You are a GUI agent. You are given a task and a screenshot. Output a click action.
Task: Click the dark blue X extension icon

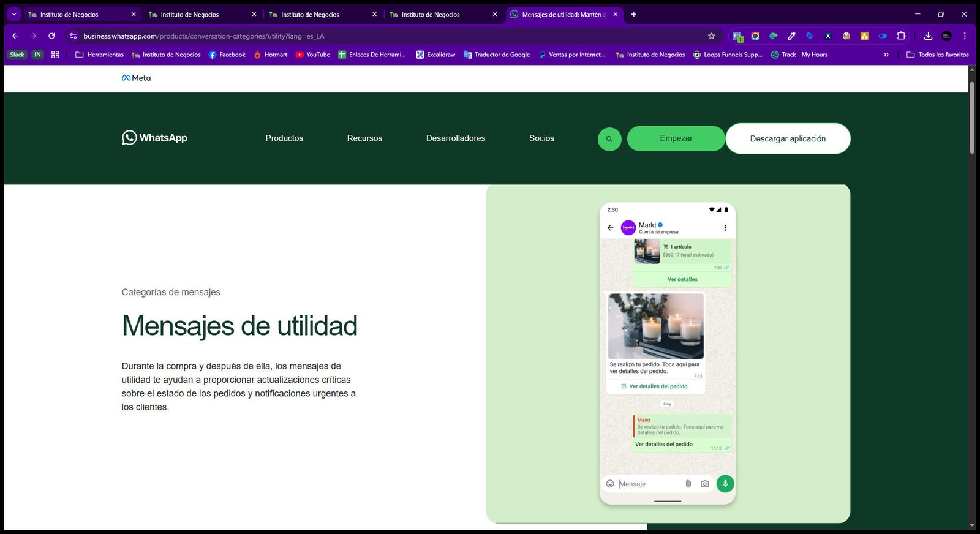828,36
